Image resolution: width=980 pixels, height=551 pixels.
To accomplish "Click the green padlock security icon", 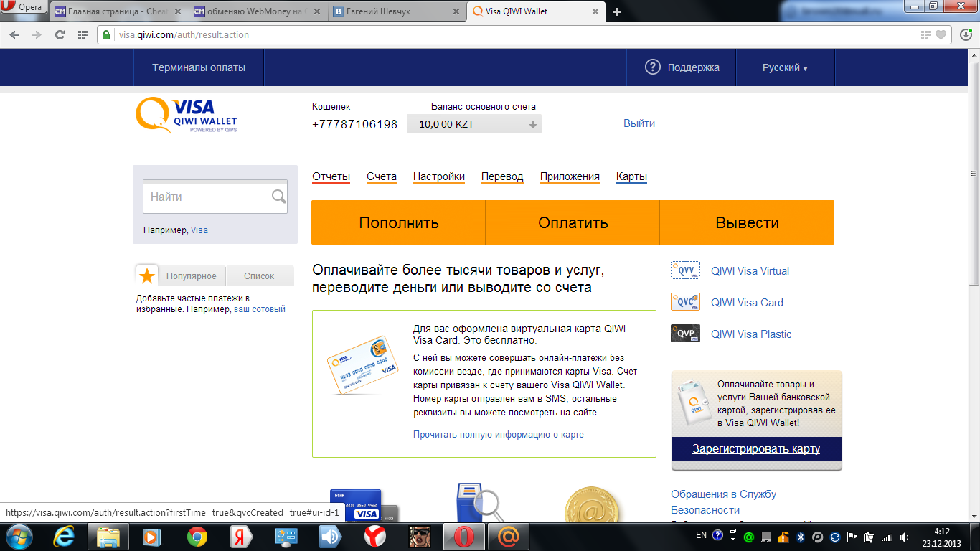I will click(106, 34).
